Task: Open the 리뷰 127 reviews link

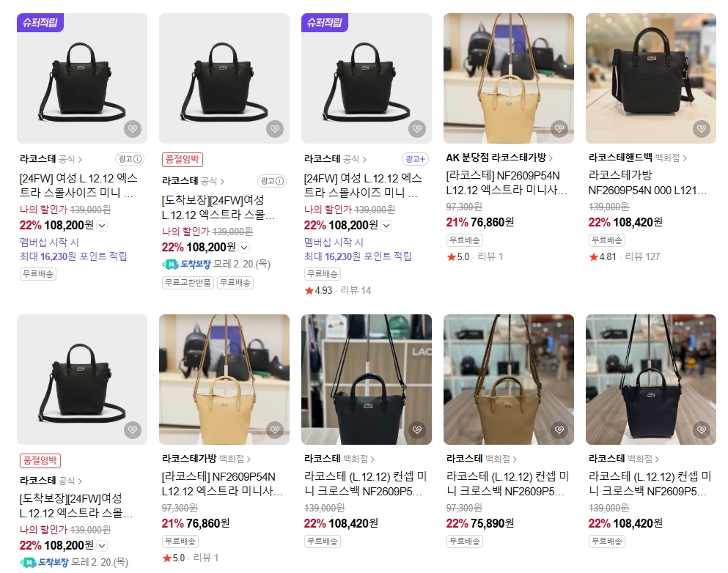Action: pyautogui.click(x=642, y=256)
